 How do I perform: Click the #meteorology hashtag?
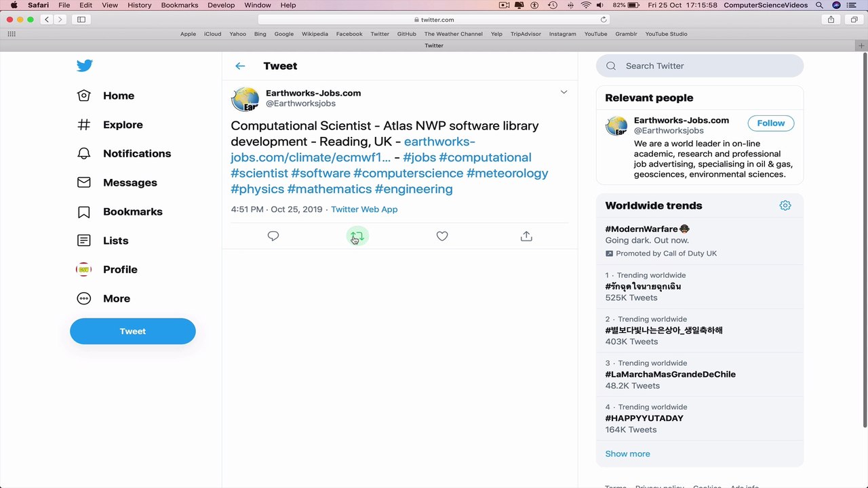coord(507,173)
